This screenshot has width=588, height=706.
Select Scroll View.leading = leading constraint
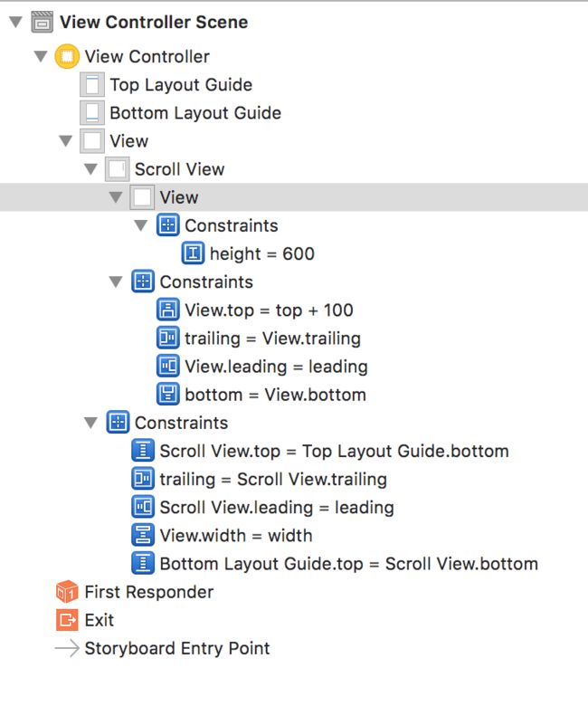coord(262,508)
